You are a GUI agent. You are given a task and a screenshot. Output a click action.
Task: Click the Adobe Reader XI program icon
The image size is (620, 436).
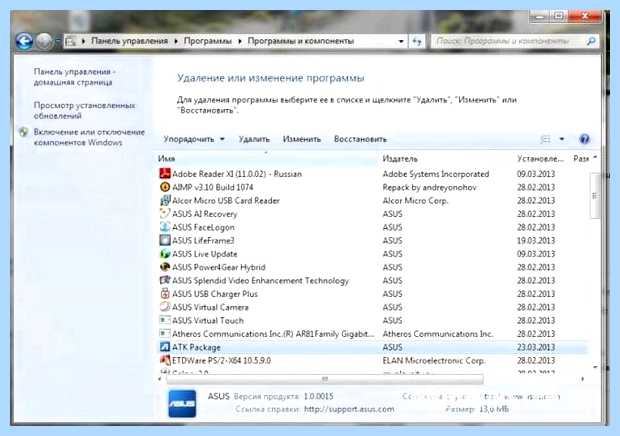pos(165,174)
